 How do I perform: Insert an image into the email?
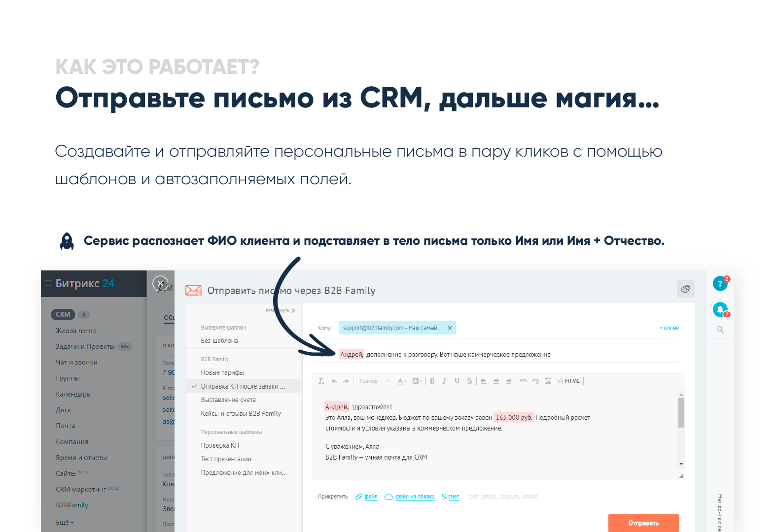click(x=548, y=381)
